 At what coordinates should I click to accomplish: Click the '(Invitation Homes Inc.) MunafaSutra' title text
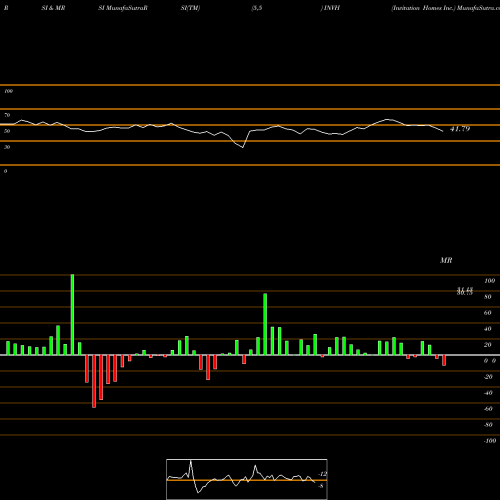tap(446, 8)
